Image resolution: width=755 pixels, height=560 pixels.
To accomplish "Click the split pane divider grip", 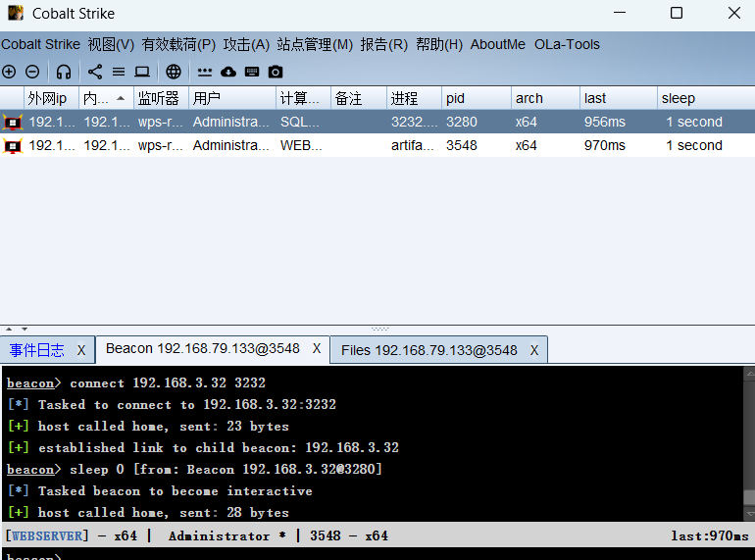I will point(379,329).
